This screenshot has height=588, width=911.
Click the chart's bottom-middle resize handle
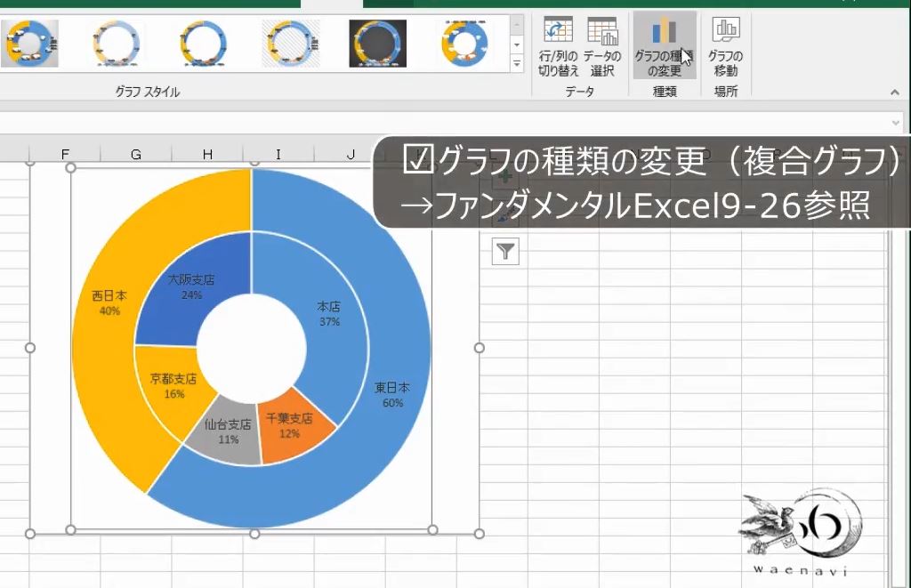tap(254, 534)
